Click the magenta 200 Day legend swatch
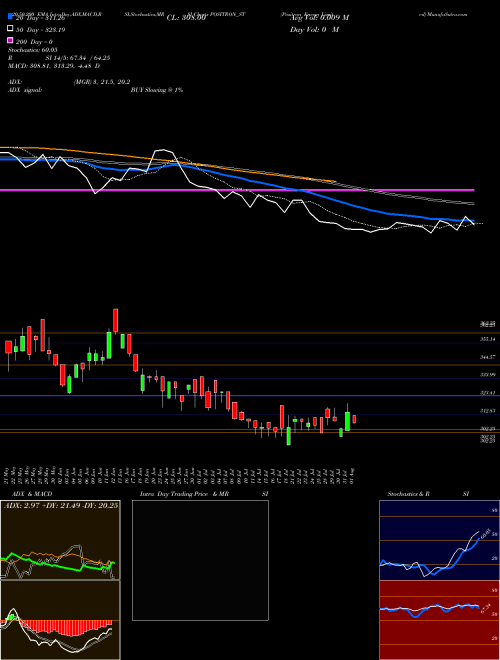This screenshot has width=500, height=660. (x=10, y=40)
